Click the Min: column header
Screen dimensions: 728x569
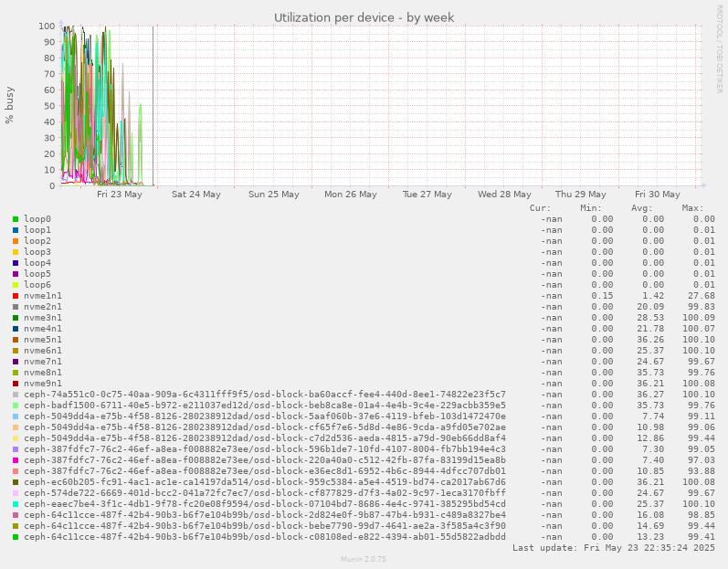[591, 208]
